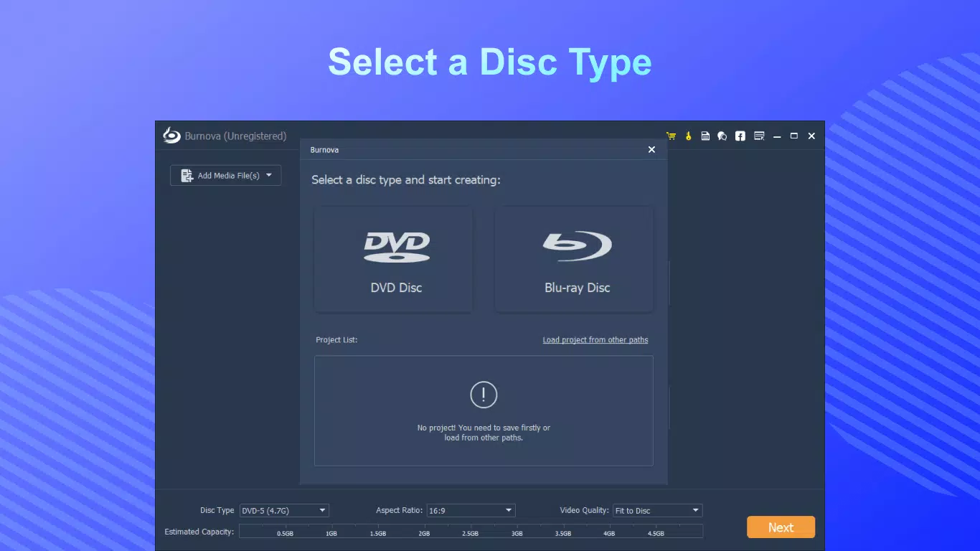
Task: Click the empty Project List box
Action: [484, 411]
